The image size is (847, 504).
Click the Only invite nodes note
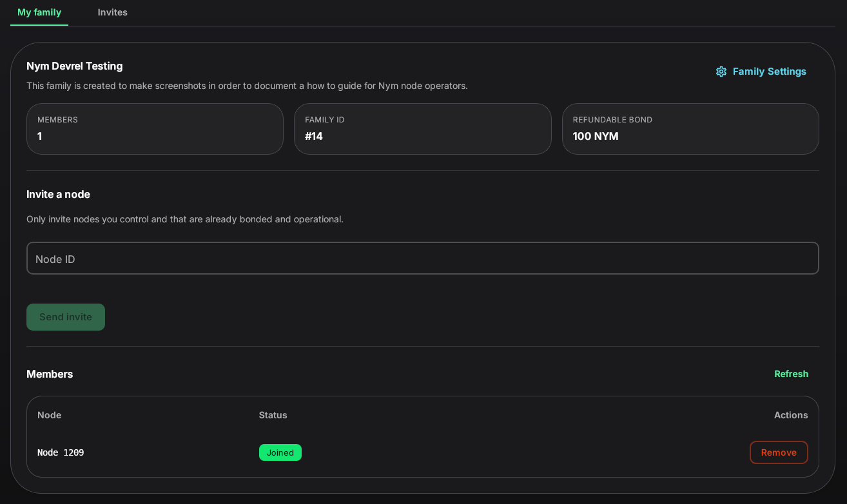click(185, 219)
